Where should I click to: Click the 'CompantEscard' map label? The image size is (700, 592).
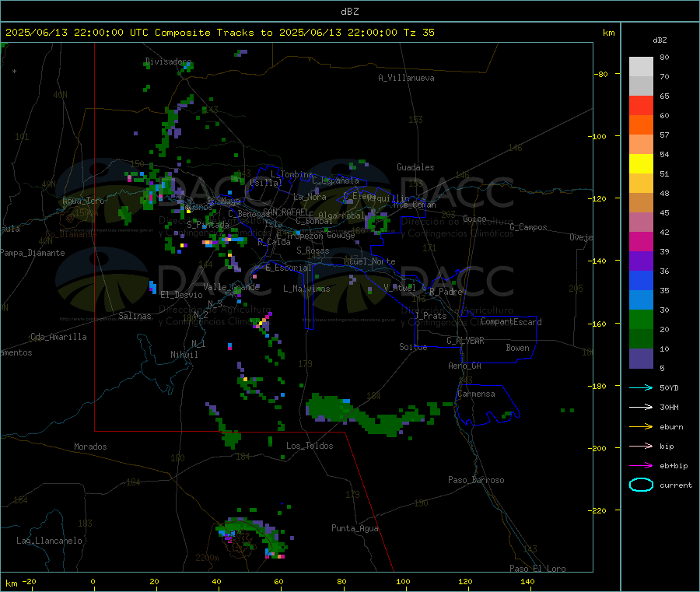(511, 321)
